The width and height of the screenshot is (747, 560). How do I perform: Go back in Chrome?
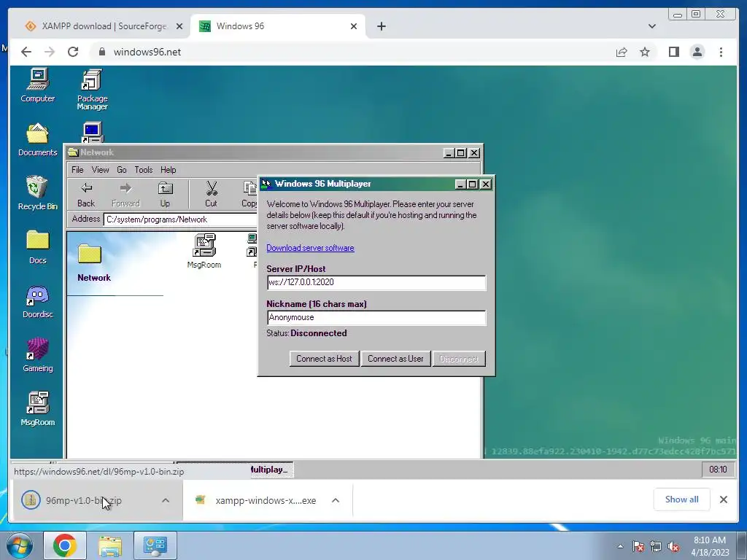[26, 52]
